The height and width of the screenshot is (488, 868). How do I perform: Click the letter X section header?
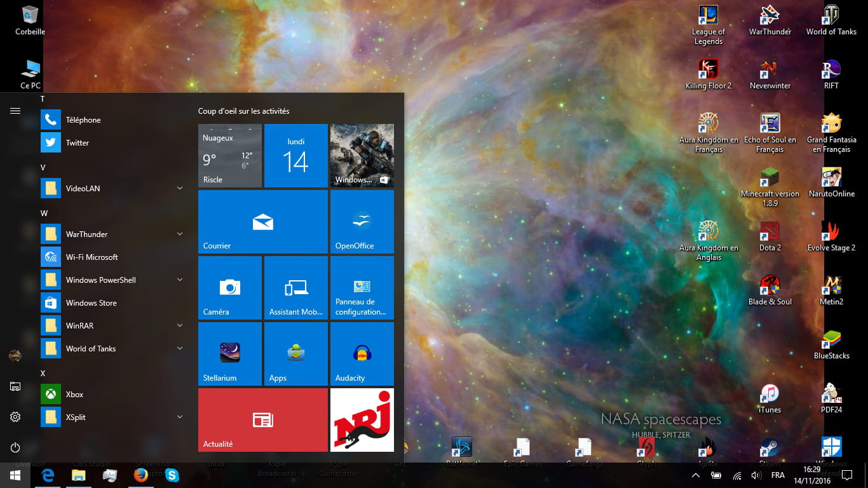(x=43, y=374)
